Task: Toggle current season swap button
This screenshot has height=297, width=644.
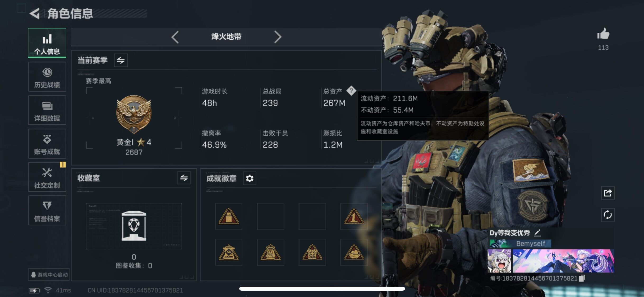Action: [121, 60]
